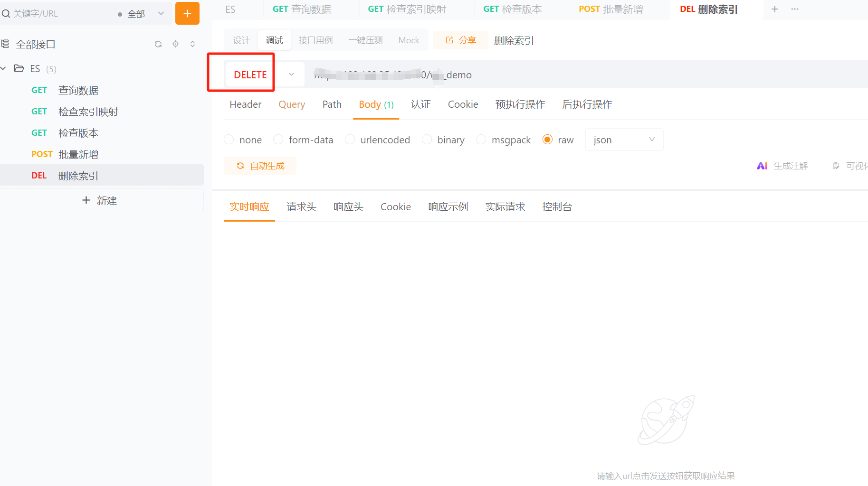Select the raw body format radio button
The height and width of the screenshot is (486, 868).
547,139
